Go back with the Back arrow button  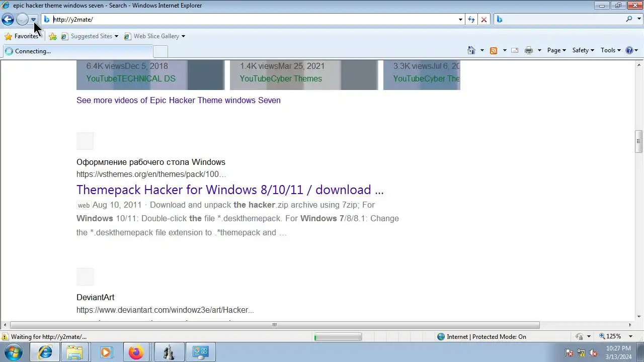8,20
